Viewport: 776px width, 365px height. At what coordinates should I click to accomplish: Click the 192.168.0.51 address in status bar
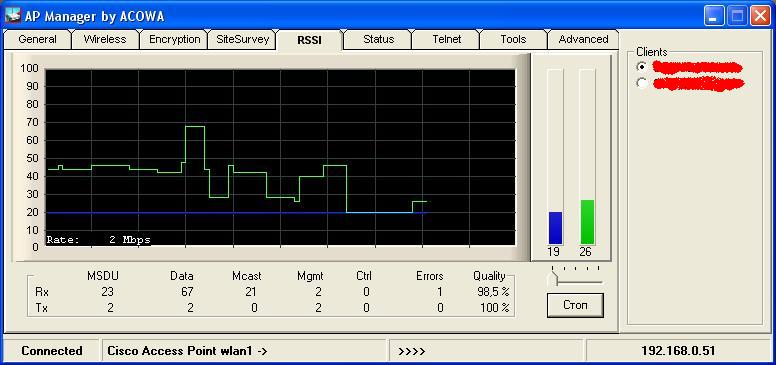coord(678,351)
